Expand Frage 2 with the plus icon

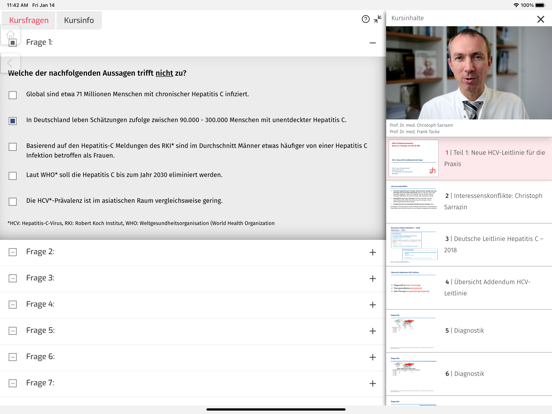coord(372,252)
